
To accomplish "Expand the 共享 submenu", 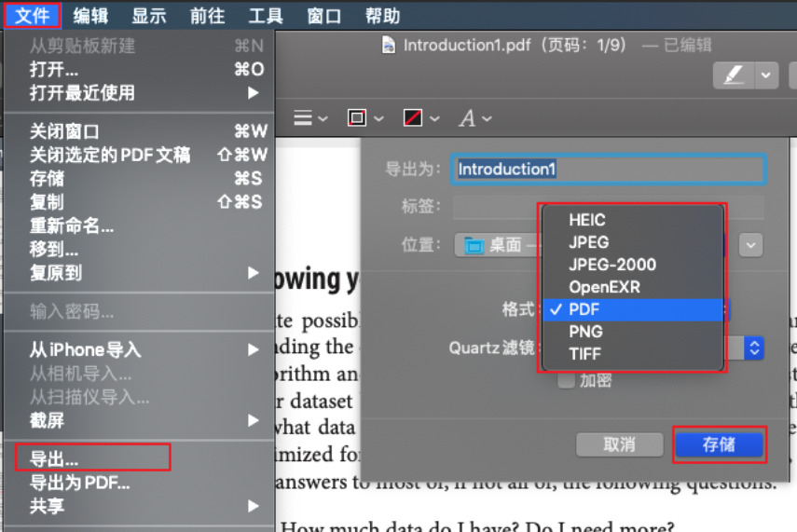I will click(x=139, y=506).
